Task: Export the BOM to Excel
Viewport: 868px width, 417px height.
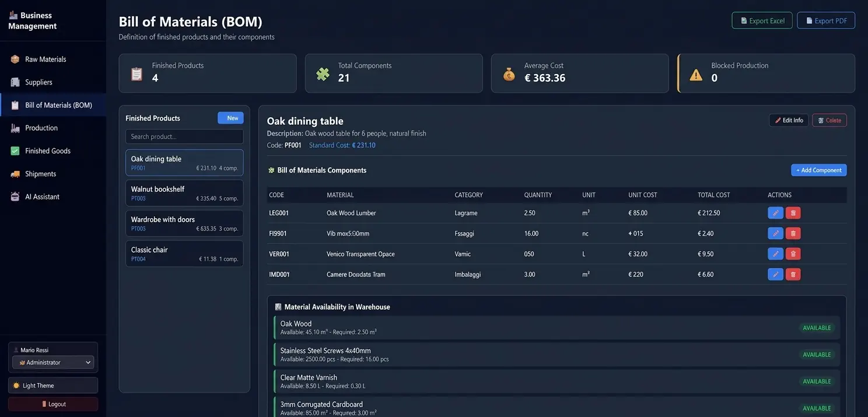Action: (762, 20)
